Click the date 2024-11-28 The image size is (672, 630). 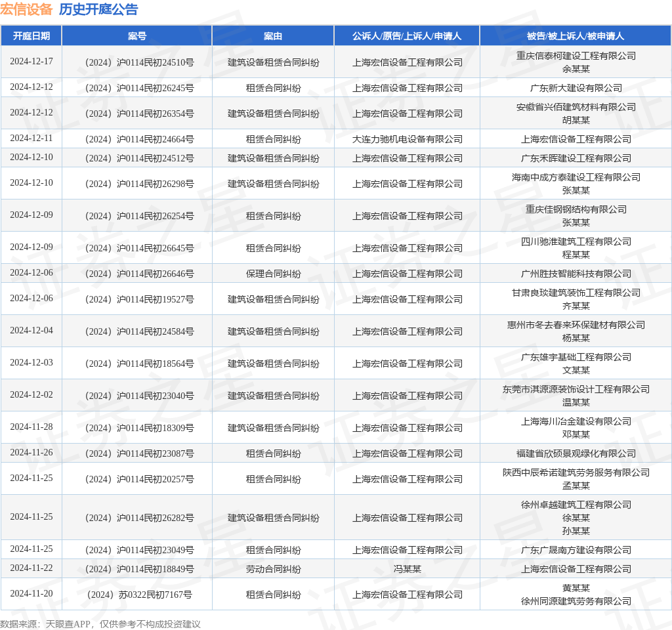coord(31,427)
